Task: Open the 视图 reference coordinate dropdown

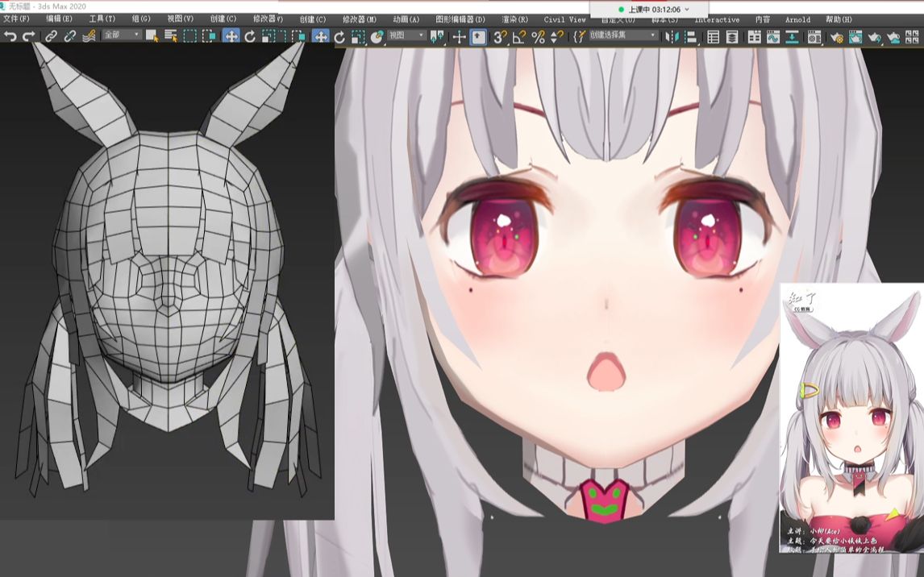Action: (x=406, y=35)
